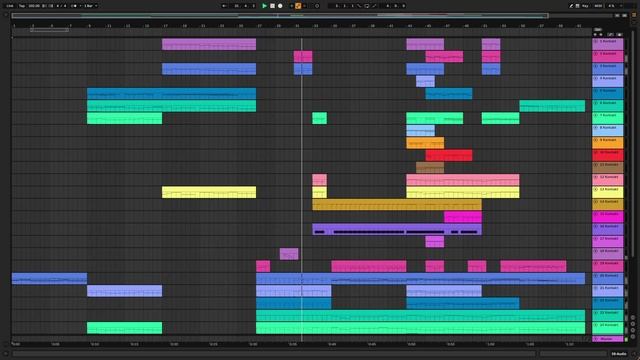Select the magenta clip on track 15

[x=463, y=217]
